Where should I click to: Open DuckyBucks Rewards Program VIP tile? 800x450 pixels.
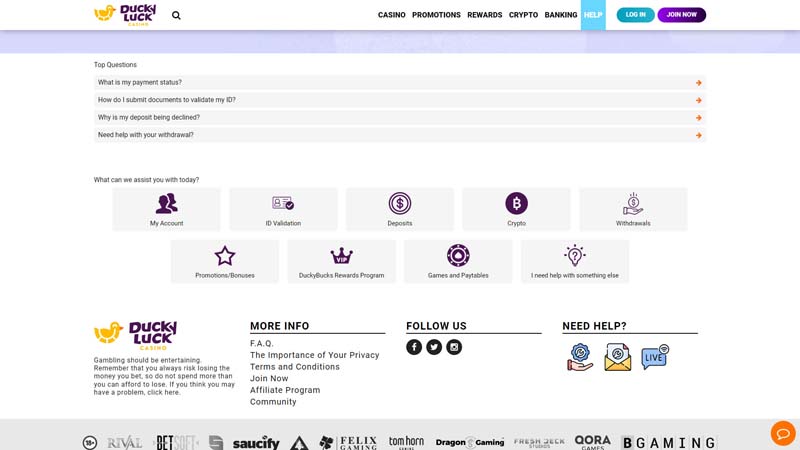pos(342,261)
